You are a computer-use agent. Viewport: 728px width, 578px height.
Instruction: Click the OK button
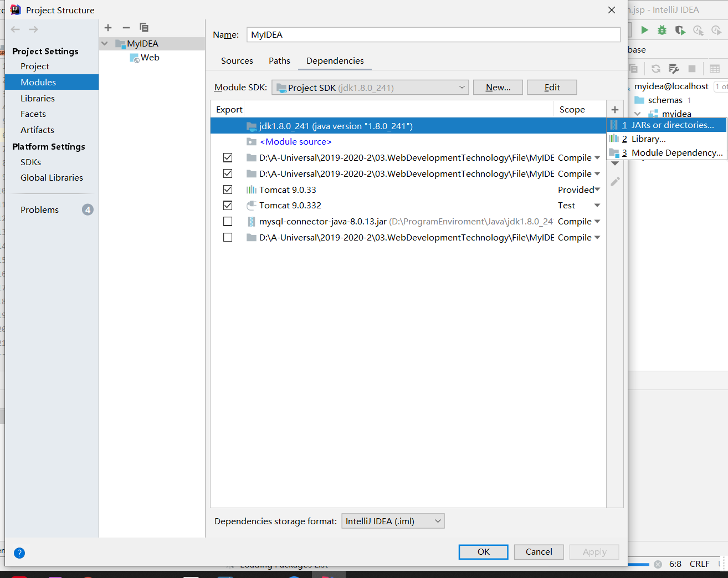484,552
